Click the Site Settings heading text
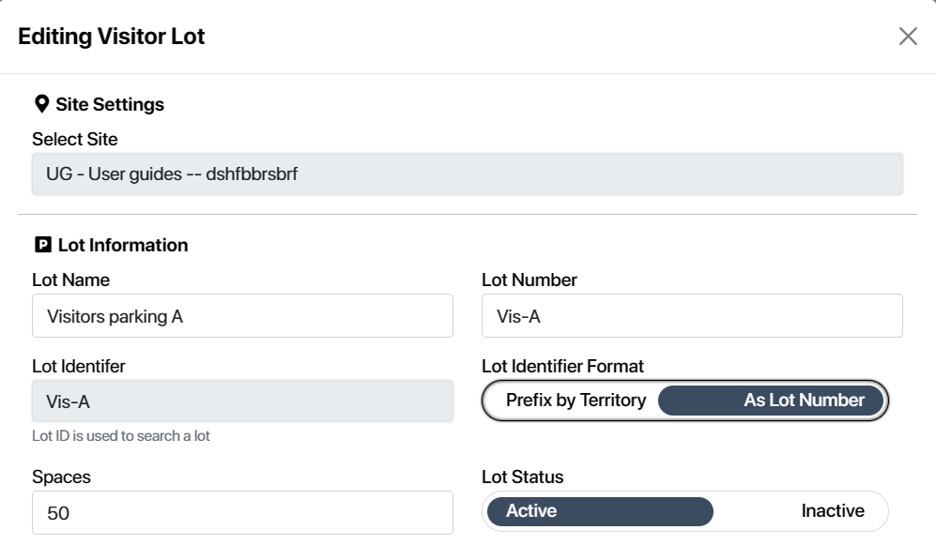 click(x=110, y=104)
